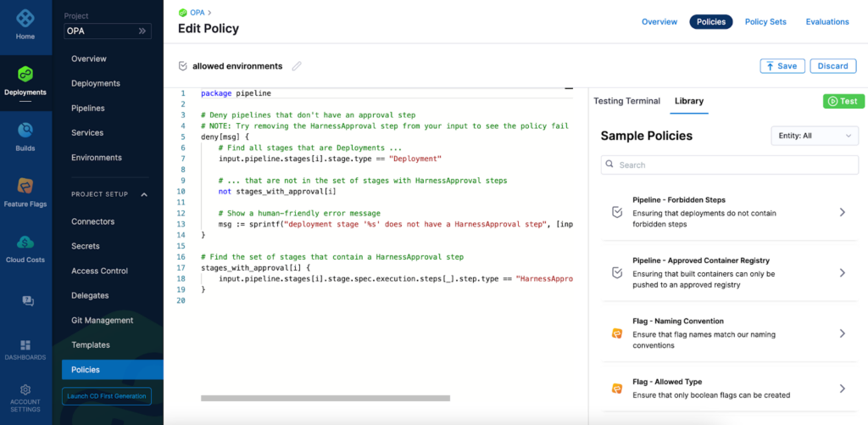Open the Home module icon

tap(25, 19)
